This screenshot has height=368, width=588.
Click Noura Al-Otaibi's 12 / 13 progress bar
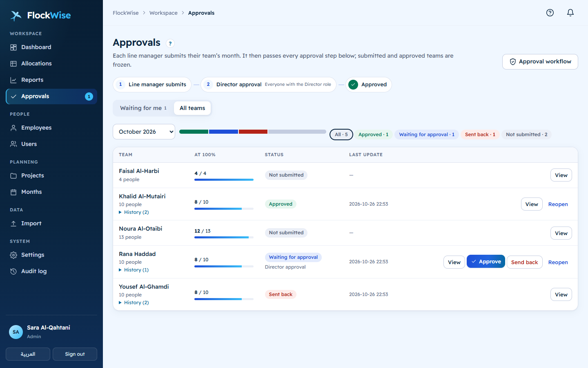[224, 238]
